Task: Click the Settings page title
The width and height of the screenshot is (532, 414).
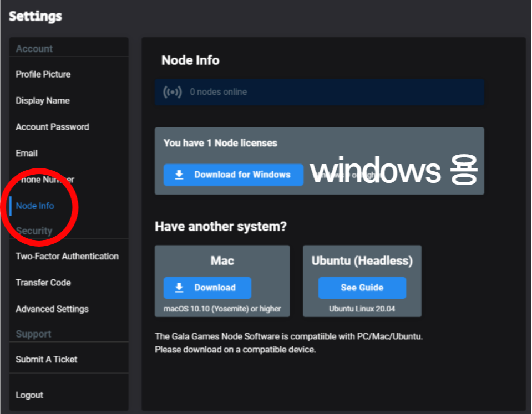Action: [36, 16]
